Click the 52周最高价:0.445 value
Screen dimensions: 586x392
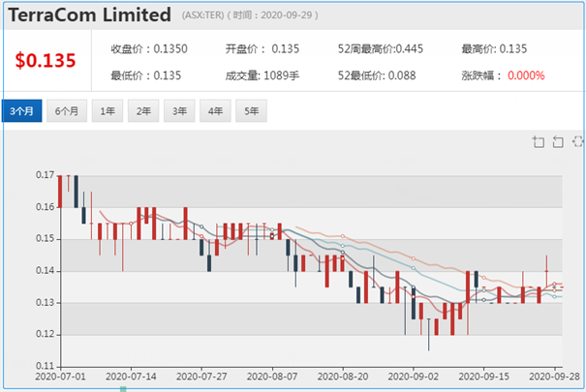(x=381, y=49)
